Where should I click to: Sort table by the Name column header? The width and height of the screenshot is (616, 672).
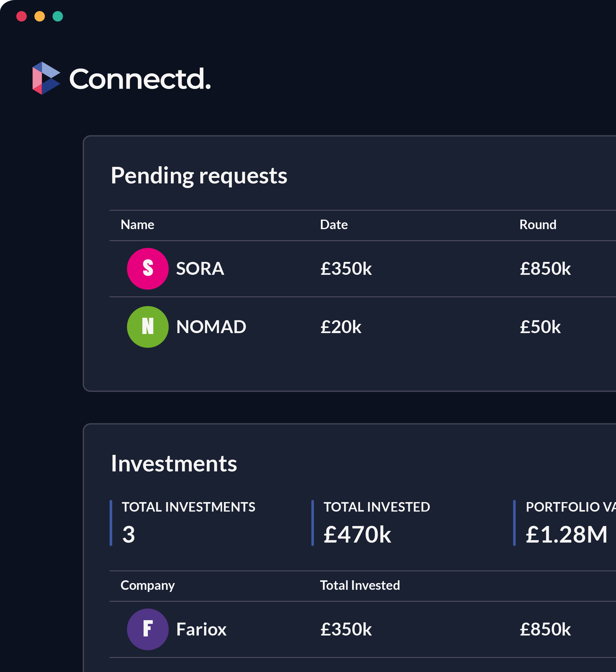(137, 225)
